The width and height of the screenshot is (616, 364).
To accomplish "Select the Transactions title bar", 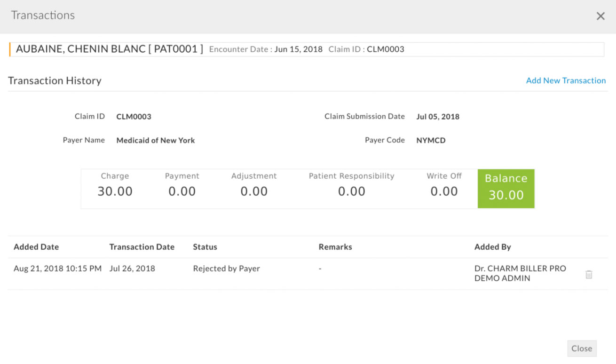I will [x=42, y=15].
